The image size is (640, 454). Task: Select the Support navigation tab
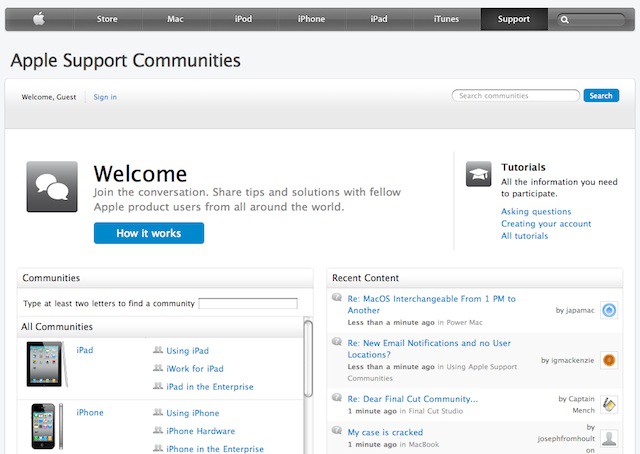(514, 19)
